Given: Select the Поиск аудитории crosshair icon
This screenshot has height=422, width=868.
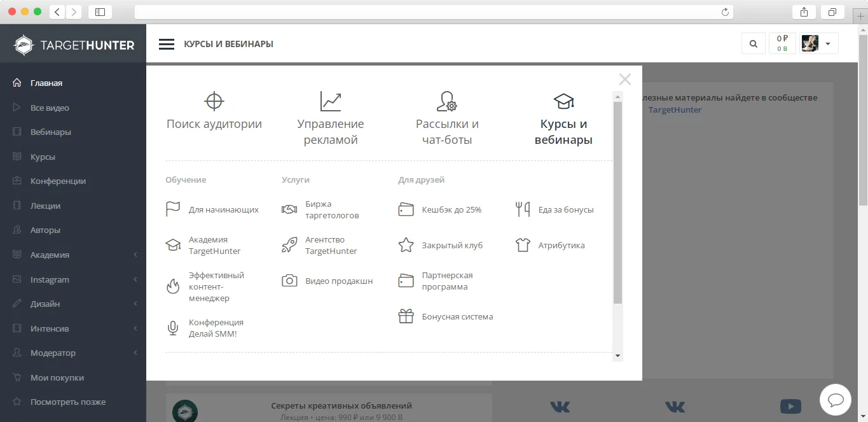Looking at the screenshot, I should [214, 101].
